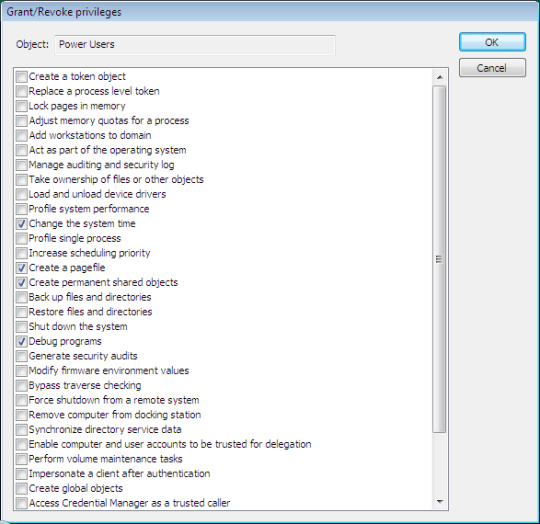The width and height of the screenshot is (540, 524).
Task: Click the OK button
Action: tap(492, 42)
